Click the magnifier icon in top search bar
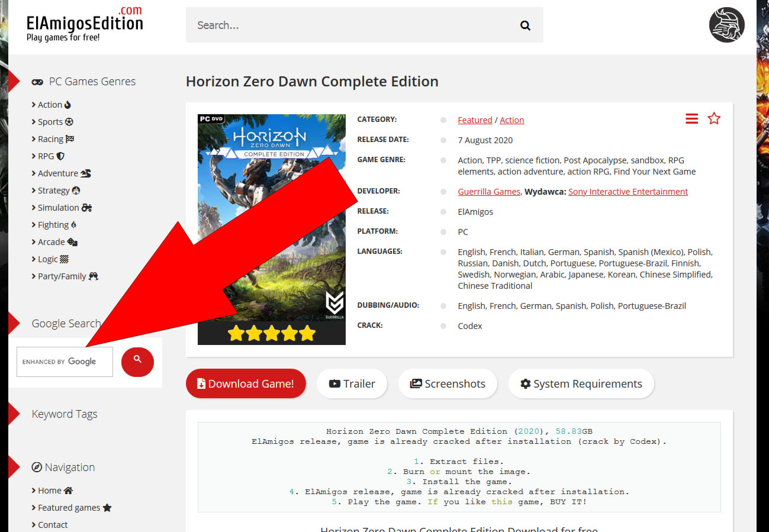 coord(525,25)
